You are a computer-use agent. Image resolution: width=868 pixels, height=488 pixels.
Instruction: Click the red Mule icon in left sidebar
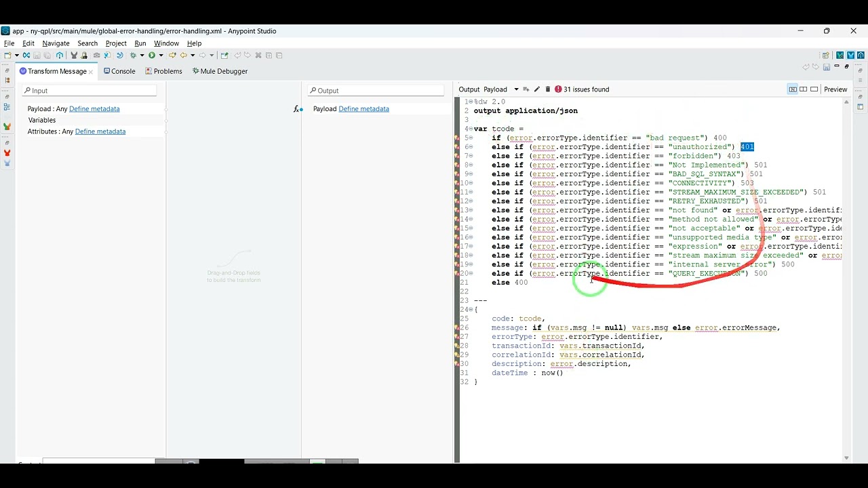coord(7,153)
